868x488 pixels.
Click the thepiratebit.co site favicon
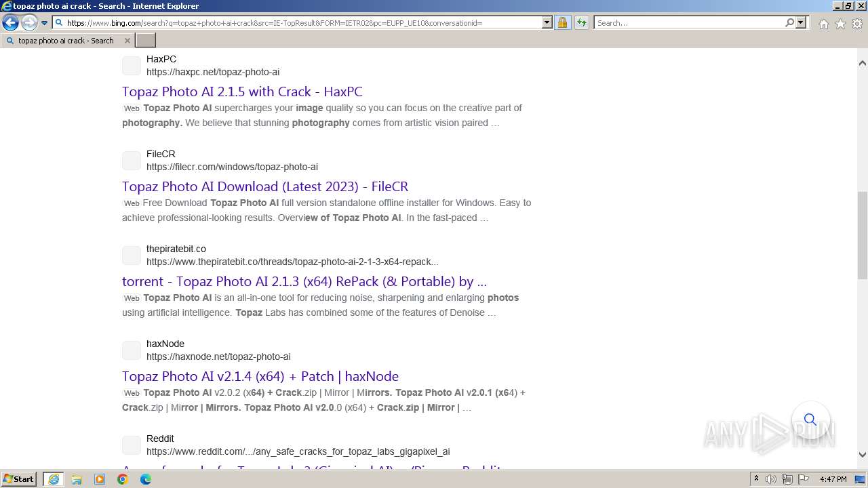click(132, 256)
